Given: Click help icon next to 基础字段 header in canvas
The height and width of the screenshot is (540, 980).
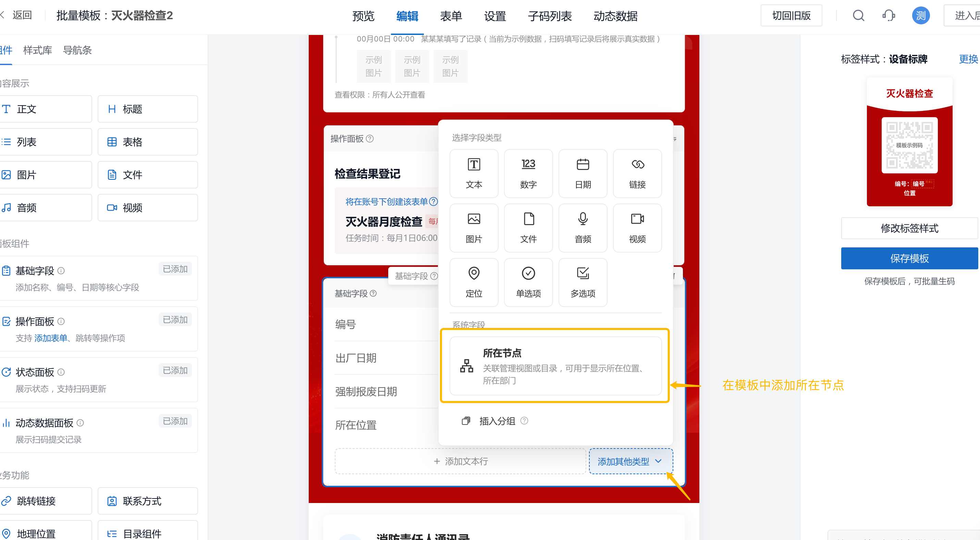Looking at the screenshot, I should [373, 294].
